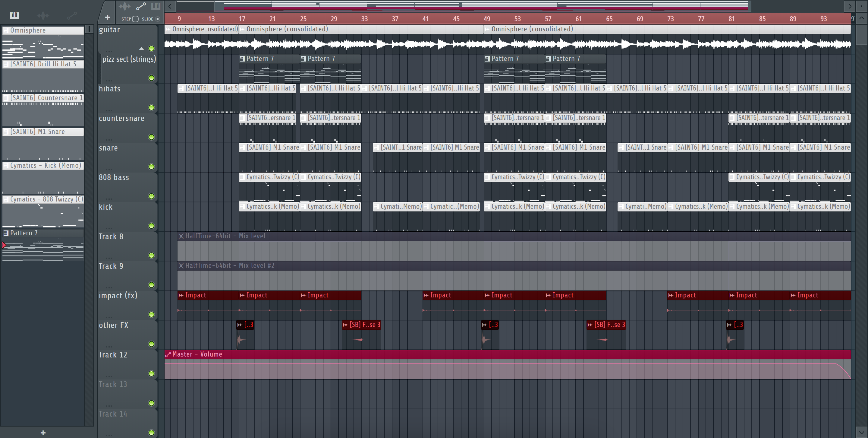Image resolution: width=868 pixels, height=438 pixels.
Task: Add a new pattern with the picker plus button
Action: pos(43,433)
